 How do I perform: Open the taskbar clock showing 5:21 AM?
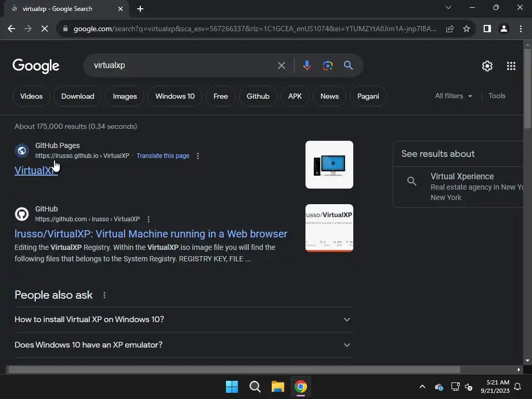tap(495, 387)
